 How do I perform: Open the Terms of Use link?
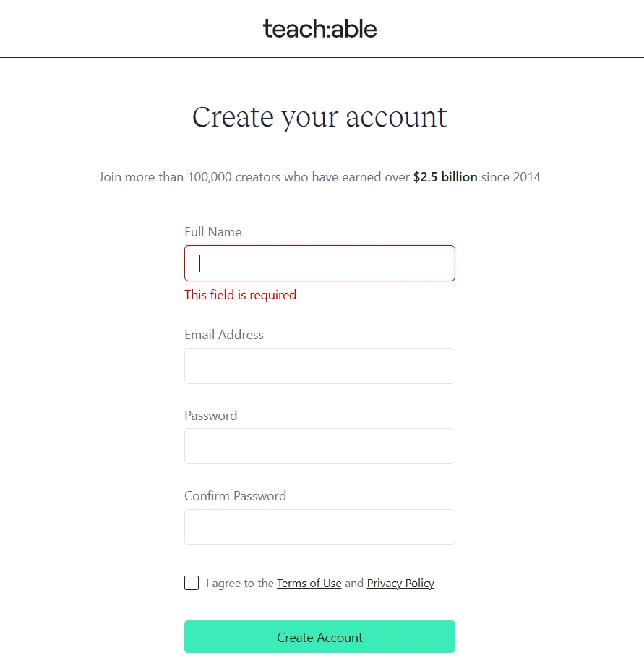[309, 583]
